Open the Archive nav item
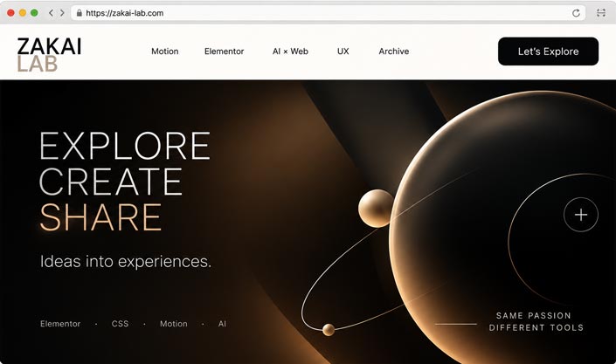 [x=394, y=52]
